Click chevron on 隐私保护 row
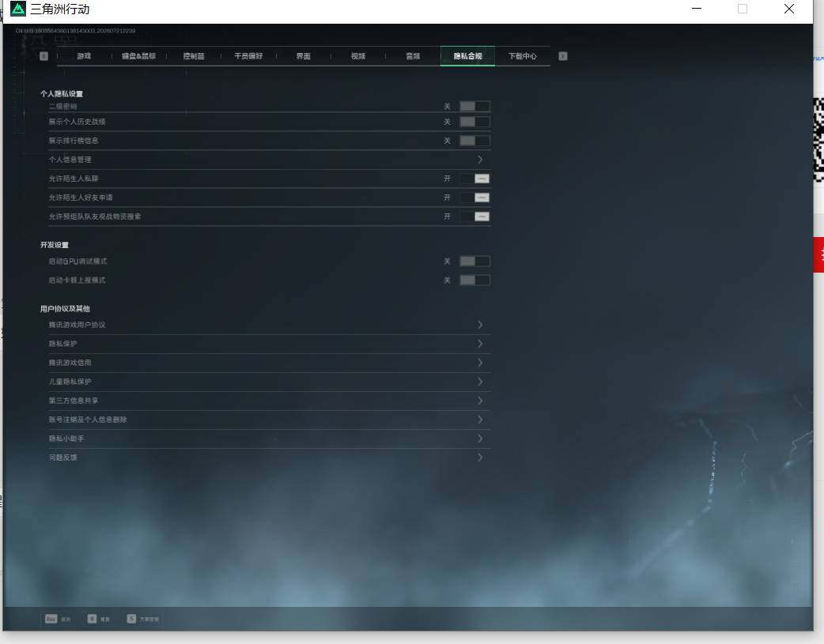 pyautogui.click(x=480, y=344)
